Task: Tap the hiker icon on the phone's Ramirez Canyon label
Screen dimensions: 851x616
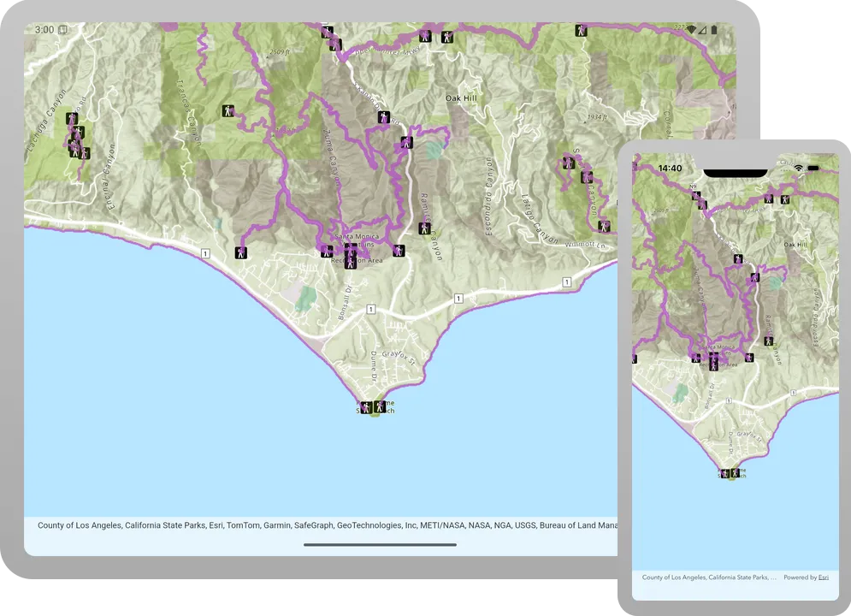Action: 769,341
